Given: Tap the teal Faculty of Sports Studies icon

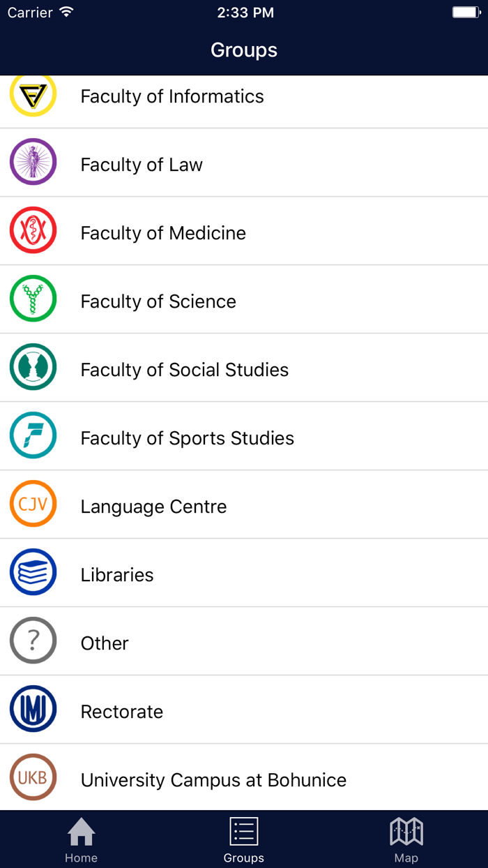Looking at the screenshot, I should pos(33,435).
